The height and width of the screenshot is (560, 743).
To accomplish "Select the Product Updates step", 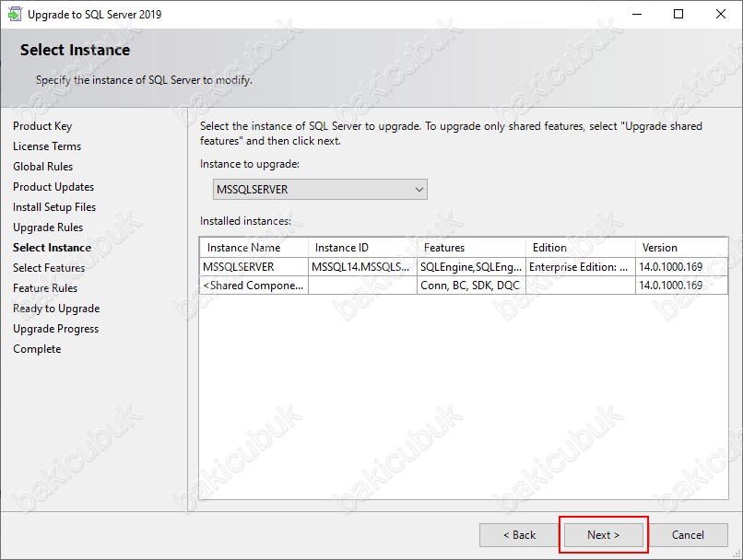I will click(53, 187).
